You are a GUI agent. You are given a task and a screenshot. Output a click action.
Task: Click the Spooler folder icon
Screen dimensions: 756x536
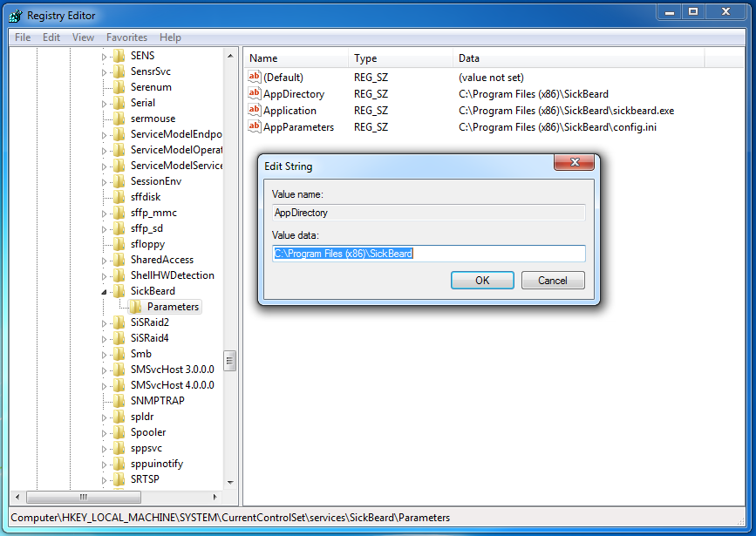click(119, 433)
